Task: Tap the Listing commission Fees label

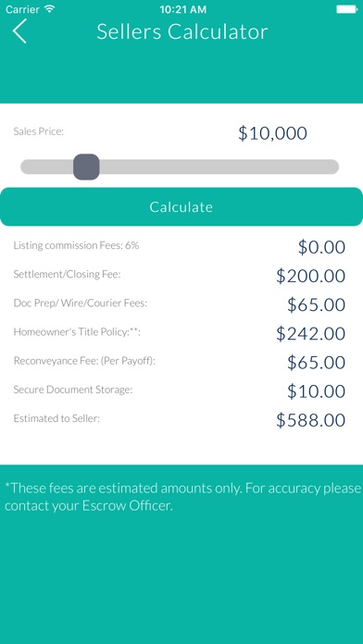Action: tap(76, 245)
